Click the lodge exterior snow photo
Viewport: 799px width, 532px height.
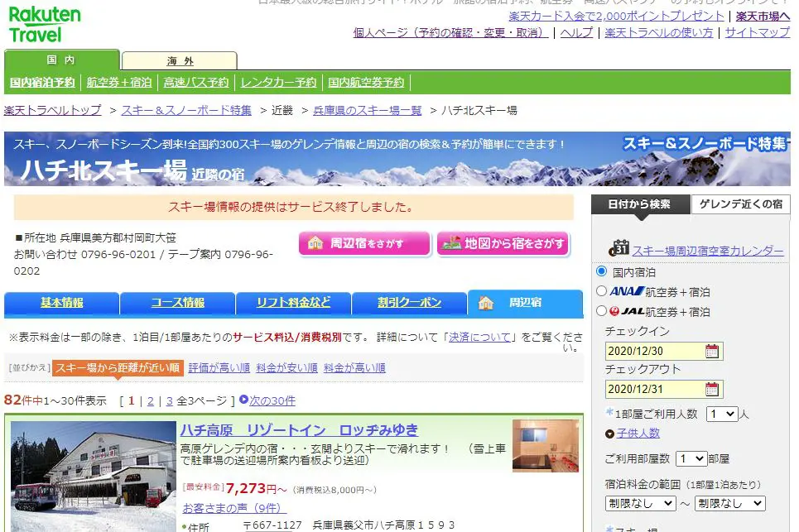point(94,476)
